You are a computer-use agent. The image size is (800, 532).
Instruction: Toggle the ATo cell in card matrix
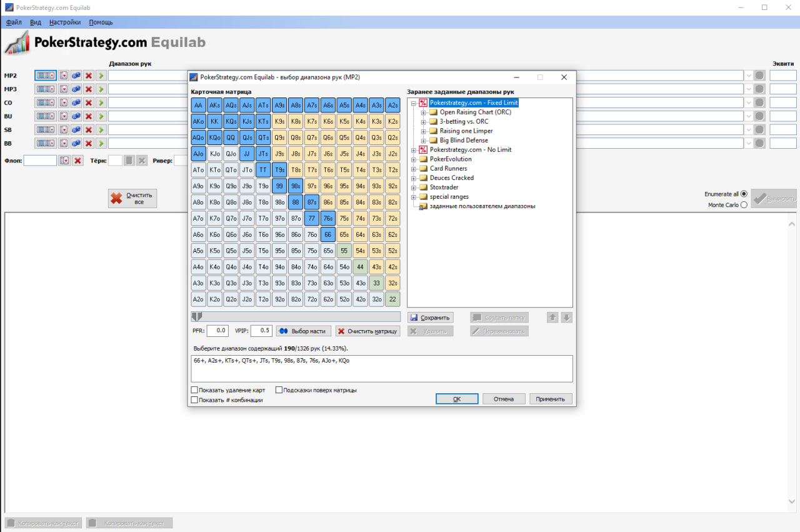198,170
